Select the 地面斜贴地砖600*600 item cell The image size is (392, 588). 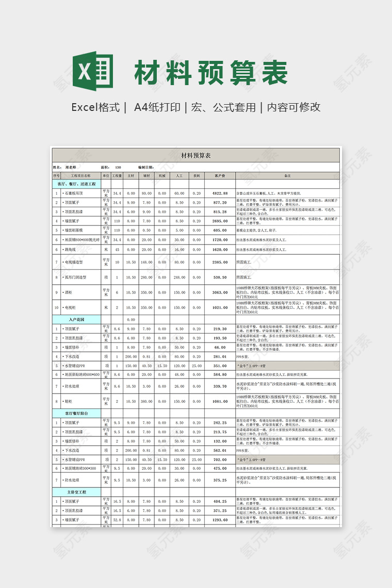click(x=80, y=374)
